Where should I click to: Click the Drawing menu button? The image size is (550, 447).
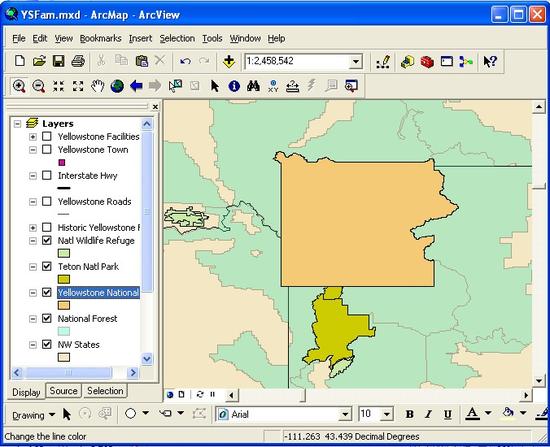click(x=33, y=415)
